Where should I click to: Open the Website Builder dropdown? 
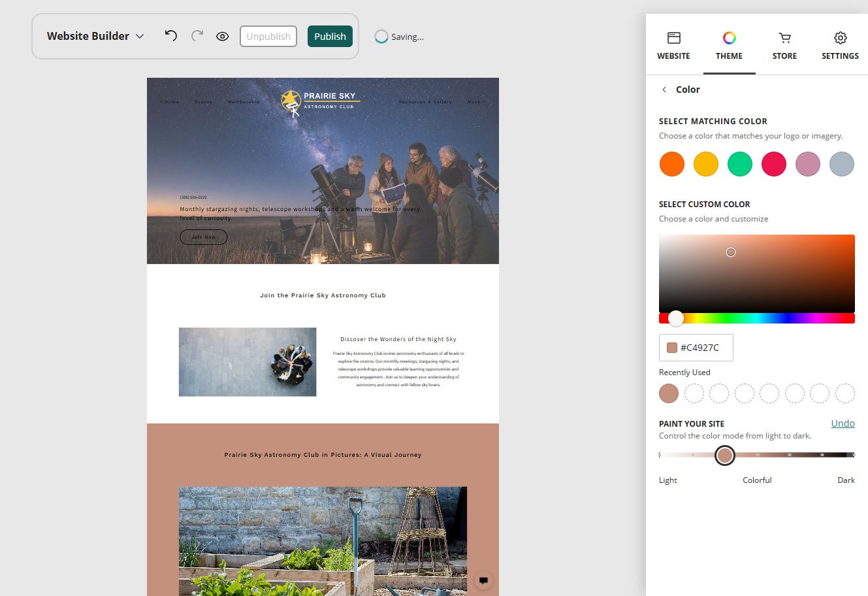[x=95, y=37]
